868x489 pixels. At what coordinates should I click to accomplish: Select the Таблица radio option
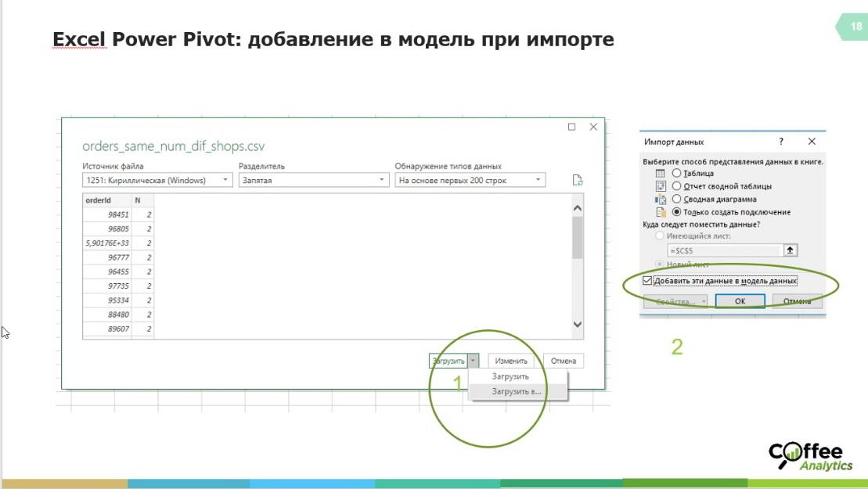click(677, 173)
